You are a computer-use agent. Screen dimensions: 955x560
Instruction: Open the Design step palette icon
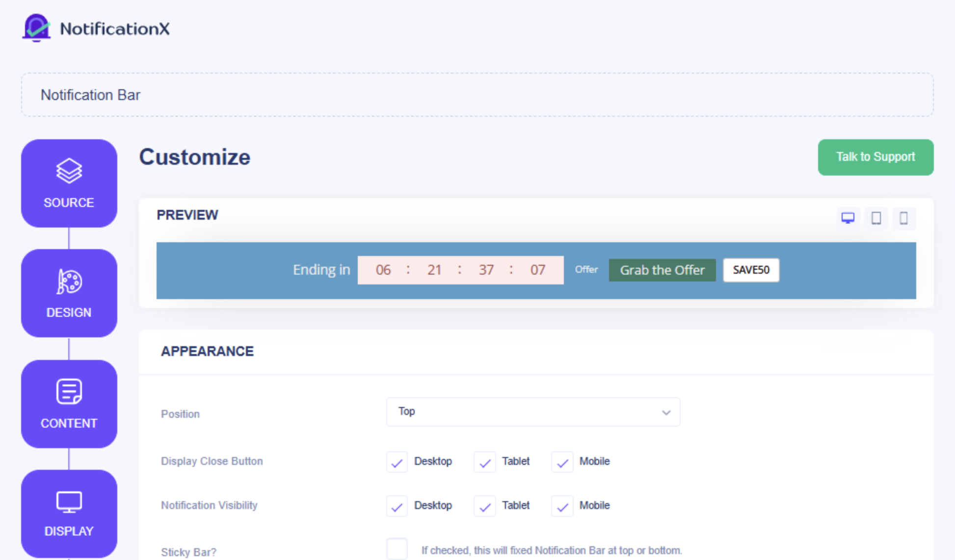pyautogui.click(x=69, y=281)
